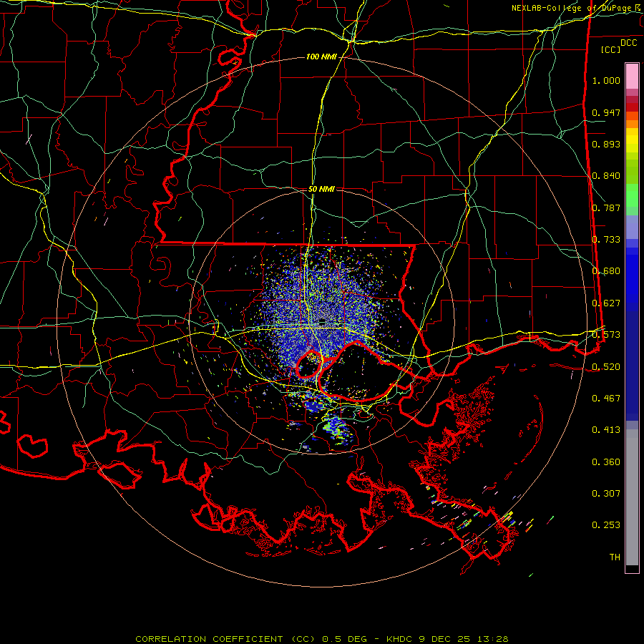Select the 0.893 scale value
Screen dimensions: 644x644
click(606, 144)
